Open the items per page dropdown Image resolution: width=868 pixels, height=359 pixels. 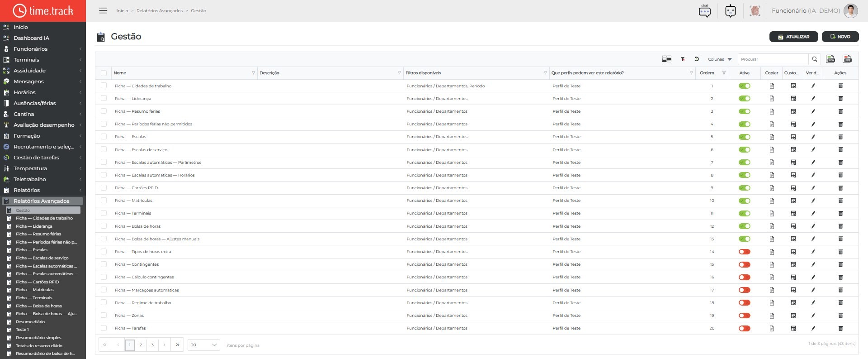pos(203,345)
